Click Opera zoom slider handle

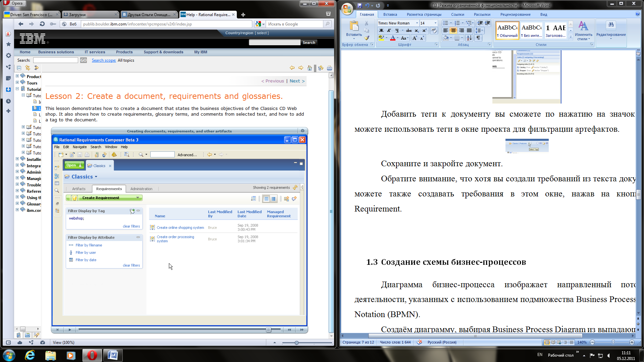pyautogui.click(x=297, y=343)
